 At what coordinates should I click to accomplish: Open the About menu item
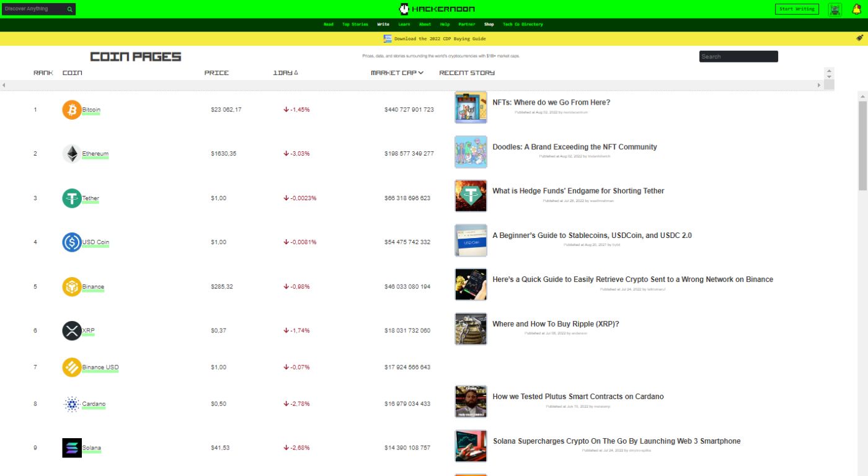[425, 25]
